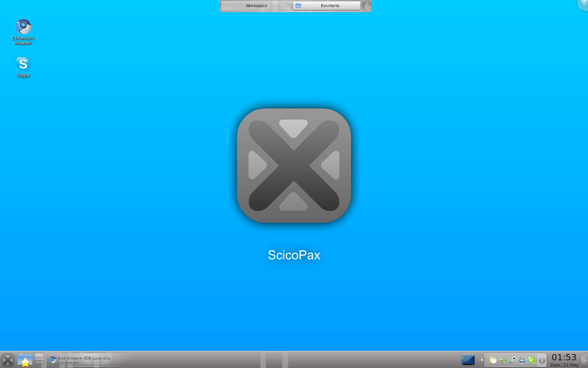
Task: Open the Chromium Browser desktop icon
Action: (23, 32)
